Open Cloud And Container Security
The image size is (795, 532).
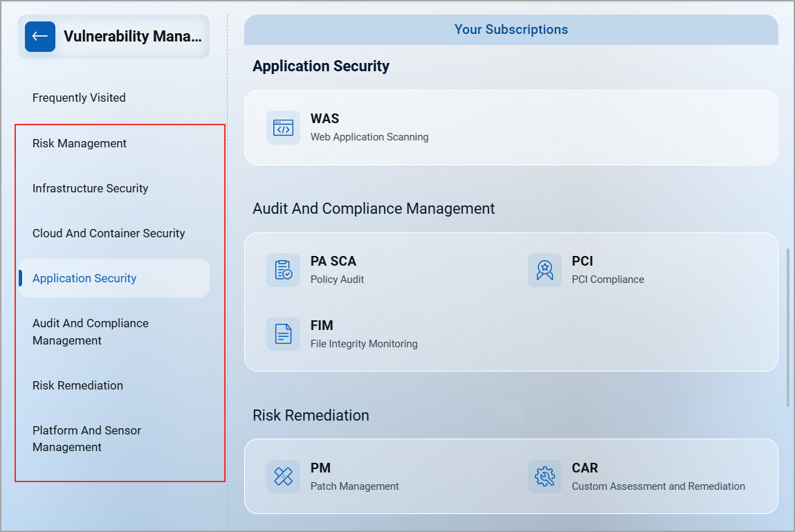click(x=109, y=233)
